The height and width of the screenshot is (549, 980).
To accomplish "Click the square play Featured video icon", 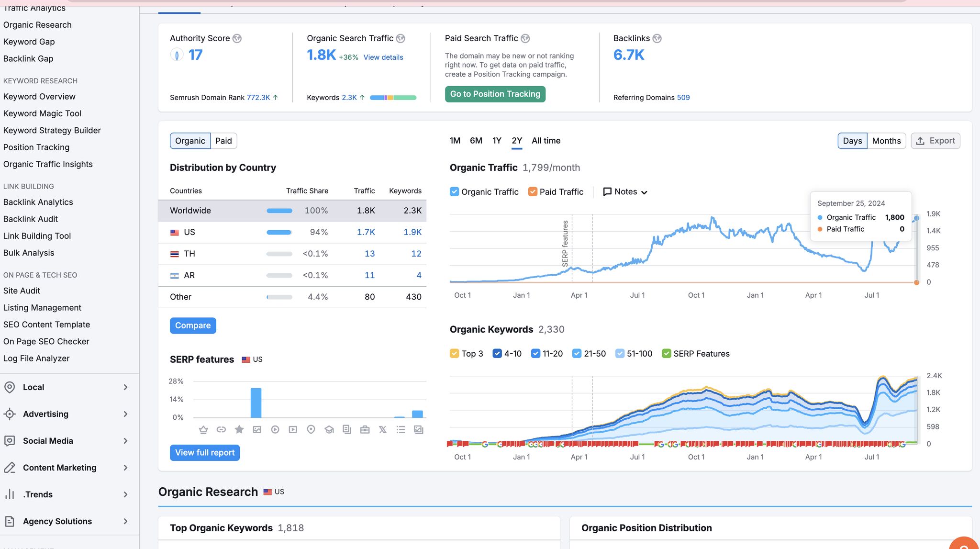I will (x=293, y=430).
